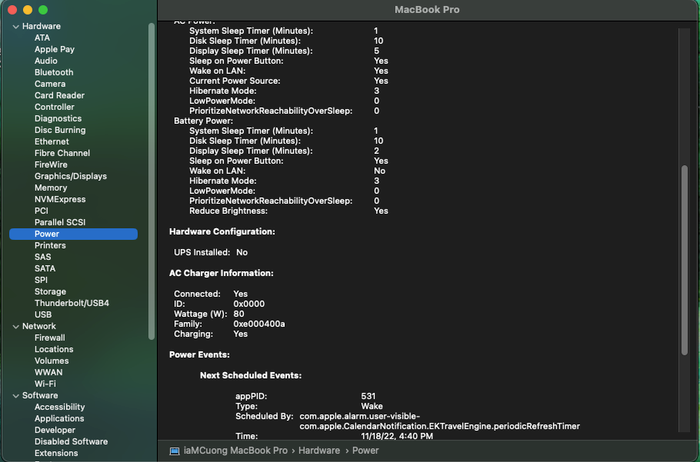Open Disabled Software in the sidebar
The width and height of the screenshot is (700, 462).
71,442
